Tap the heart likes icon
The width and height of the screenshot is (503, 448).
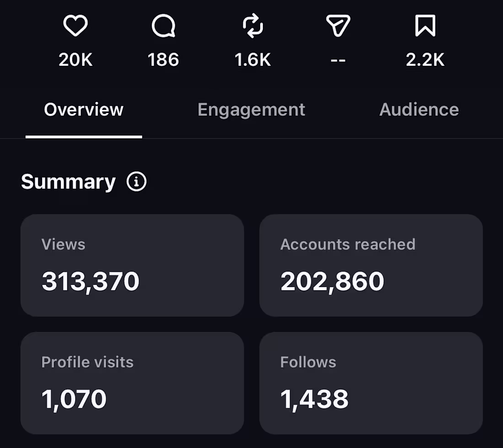point(75,25)
